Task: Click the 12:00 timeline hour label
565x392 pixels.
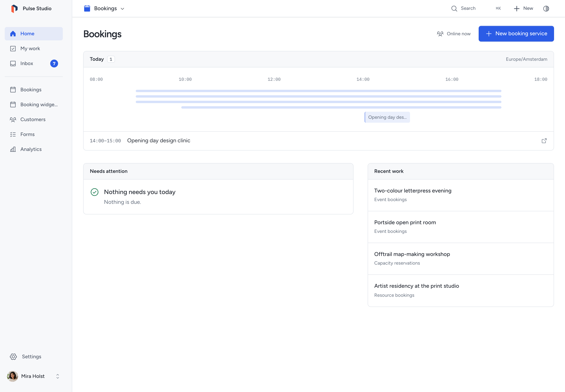Action: coord(274,80)
